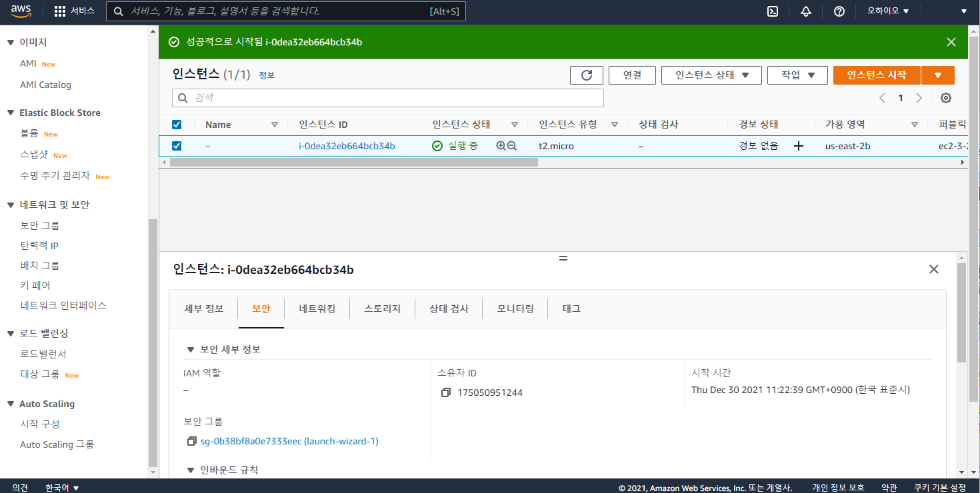Open 로드밸런서 sidebar link

pos(43,354)
